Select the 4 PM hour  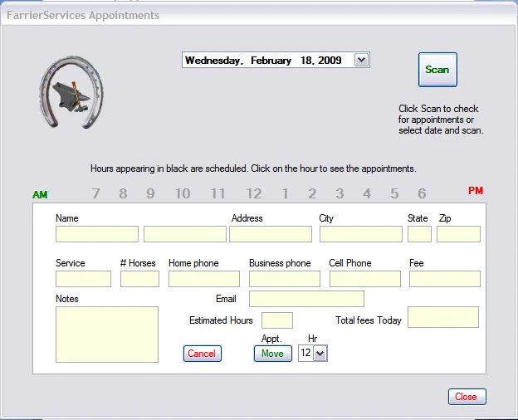coord(367,193)
